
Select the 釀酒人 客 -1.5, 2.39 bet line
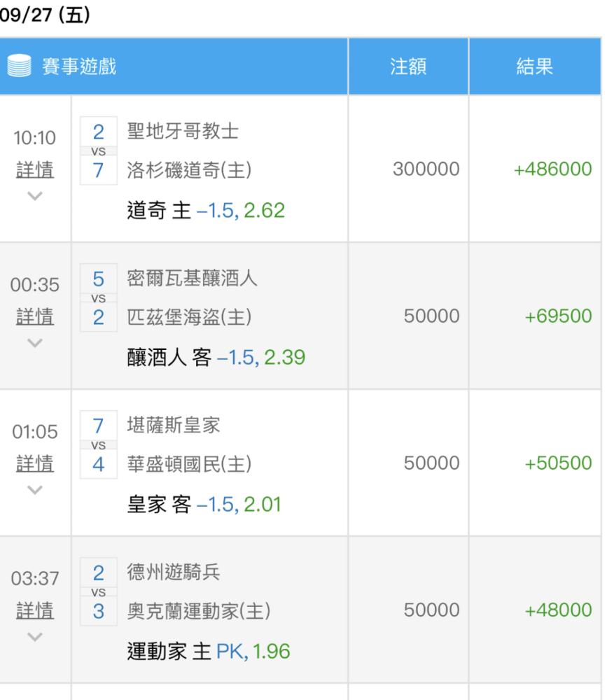tap(216, 357)
